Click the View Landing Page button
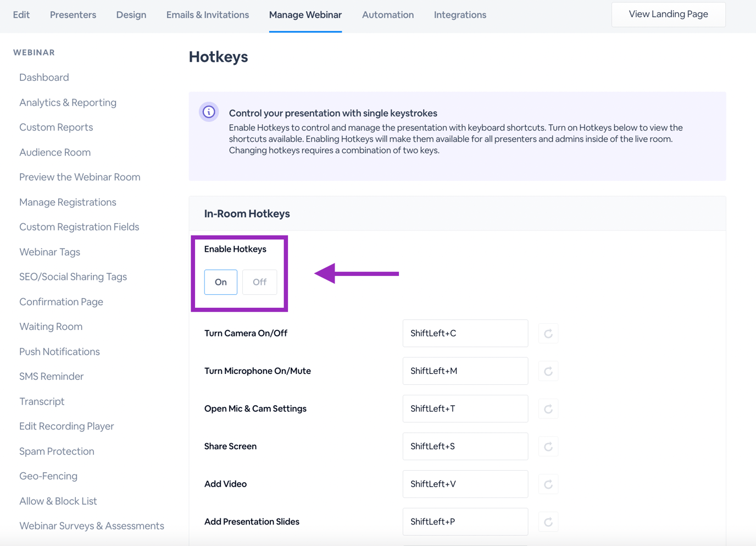The height and width of the screenshot is (546, 756). tap(668, 14)
